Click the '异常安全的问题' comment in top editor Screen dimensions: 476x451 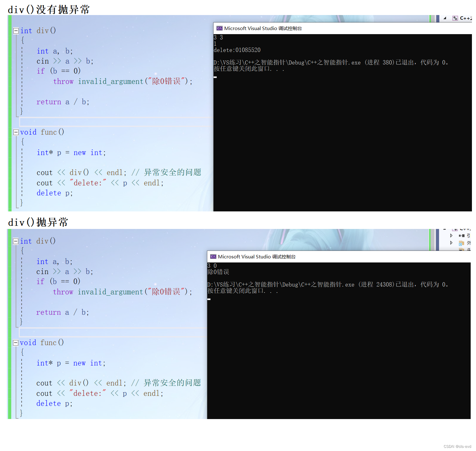click(173, 172)
